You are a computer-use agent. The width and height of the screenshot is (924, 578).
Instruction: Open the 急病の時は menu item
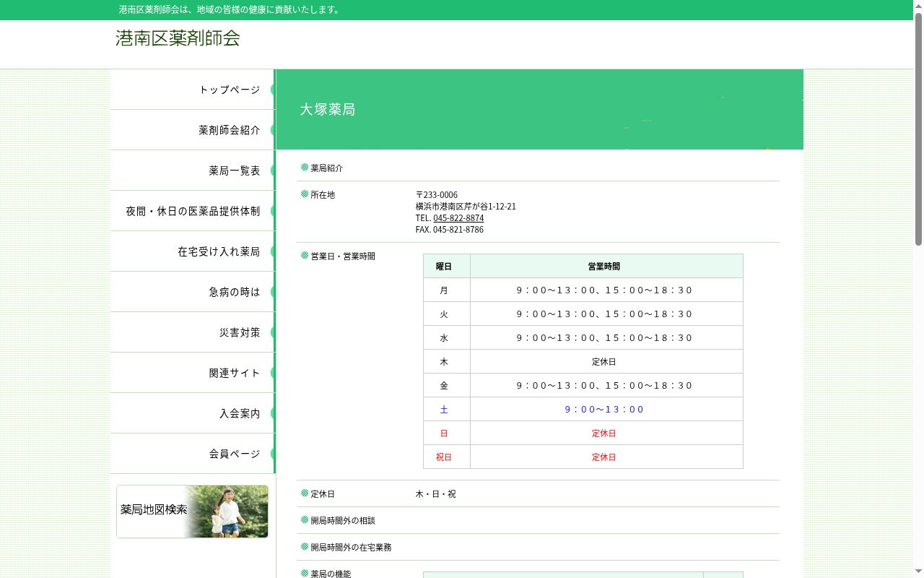pos(193,292)
